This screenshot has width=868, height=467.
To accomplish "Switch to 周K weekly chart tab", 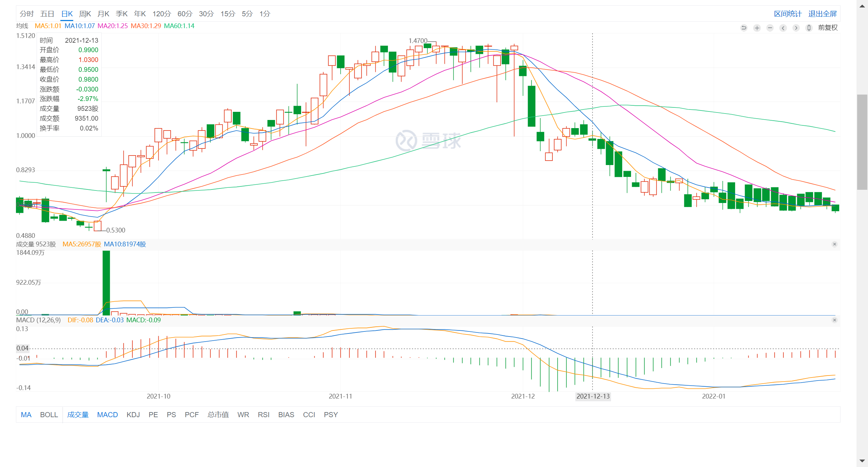I will 85,14.
